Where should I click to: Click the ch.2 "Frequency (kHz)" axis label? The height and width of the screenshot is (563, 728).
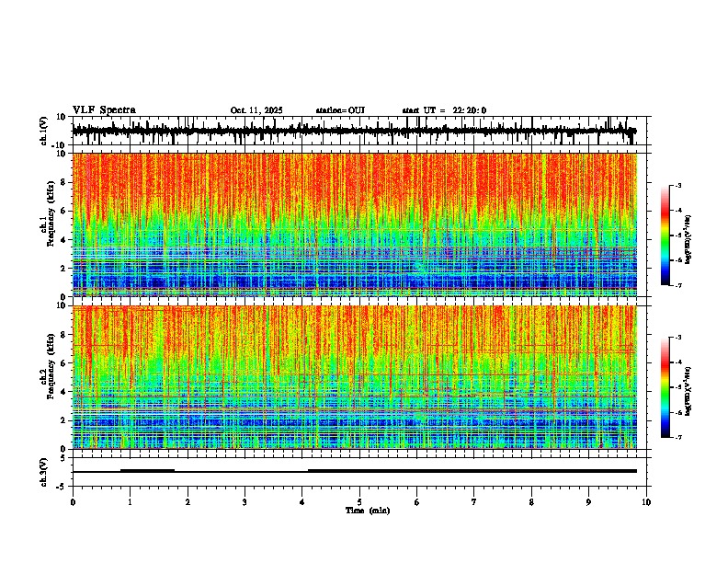[x=51, y=365]
